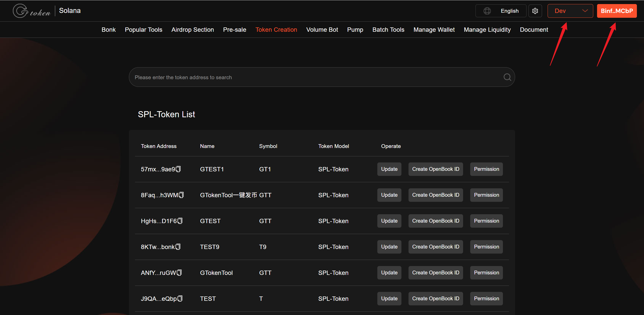This screenshot has width=644, height=315.
Task: Expand the Dev network dropdown
Action: point(570,11)
